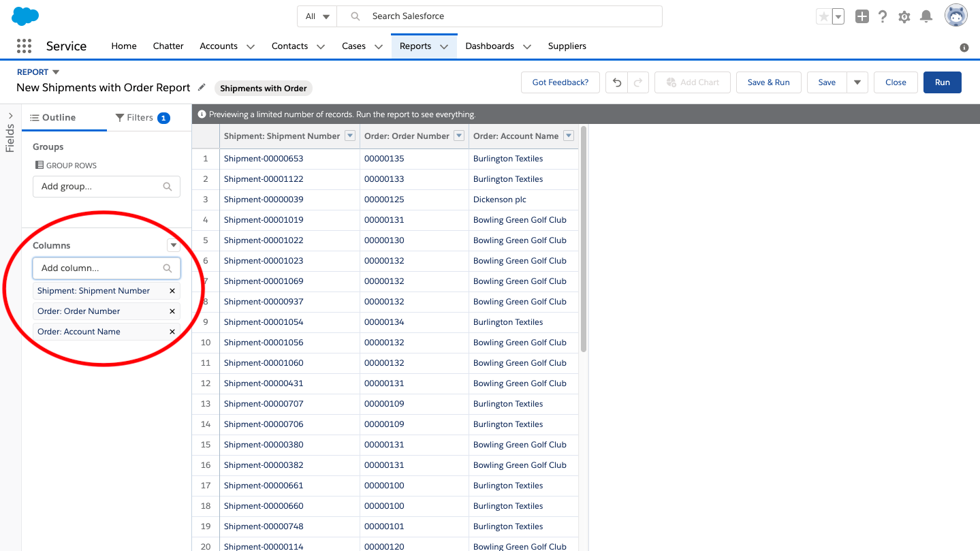The width and height of the screenshot is (980, 551).
Task: Click the Add column input field
Action: coord(106,268)
